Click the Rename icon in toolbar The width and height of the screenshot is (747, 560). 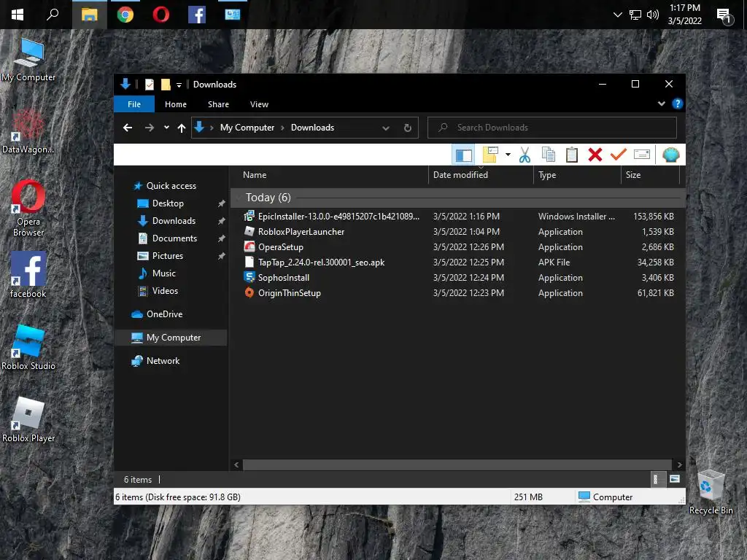[642, 155]
